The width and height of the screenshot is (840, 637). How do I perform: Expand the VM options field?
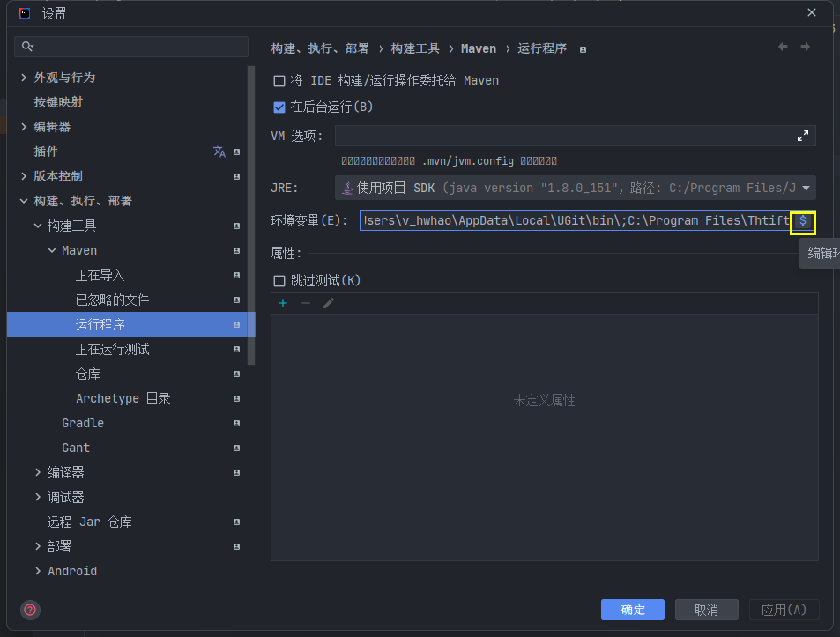tap(802, 136)
